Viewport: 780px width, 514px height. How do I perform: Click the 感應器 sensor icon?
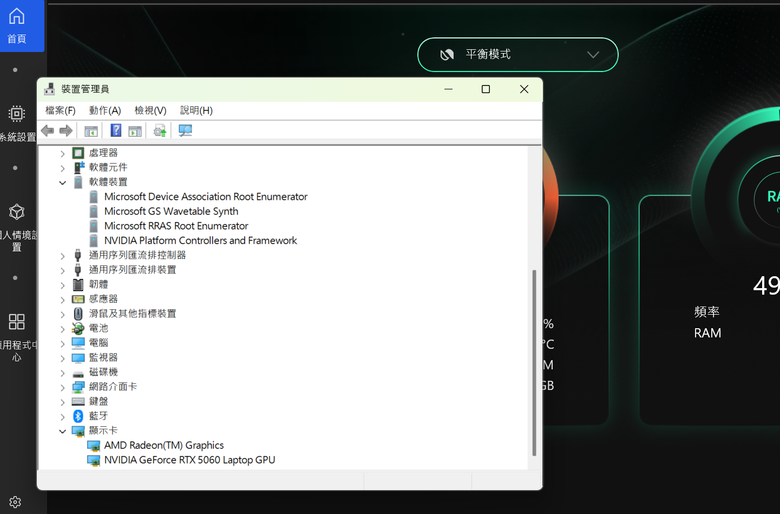pyautogui.click(x=78, y=299)
